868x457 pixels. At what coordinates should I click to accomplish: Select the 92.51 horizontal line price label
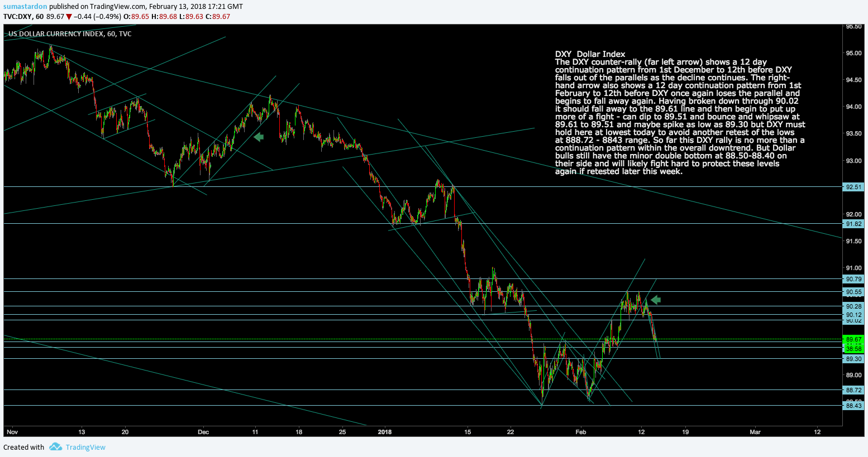point(853,187)
